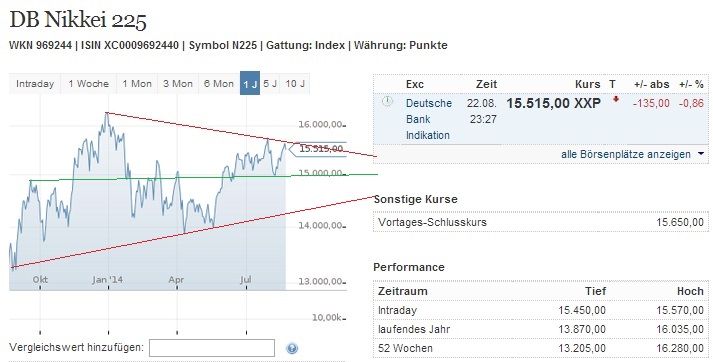Click the Hoch column header

tap(690, 291)
